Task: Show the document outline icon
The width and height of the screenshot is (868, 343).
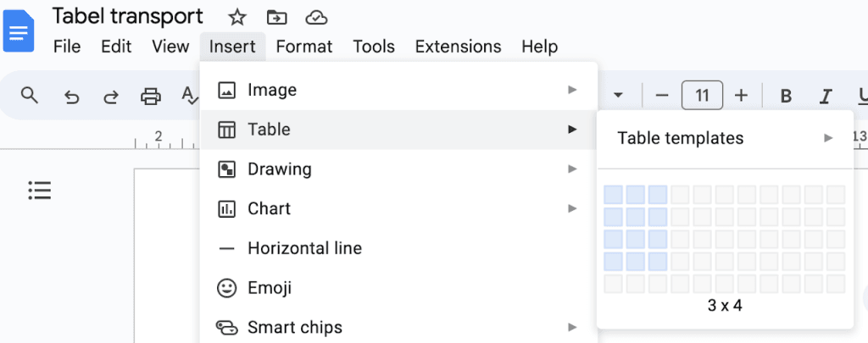Action: click(x=40, y=191)
